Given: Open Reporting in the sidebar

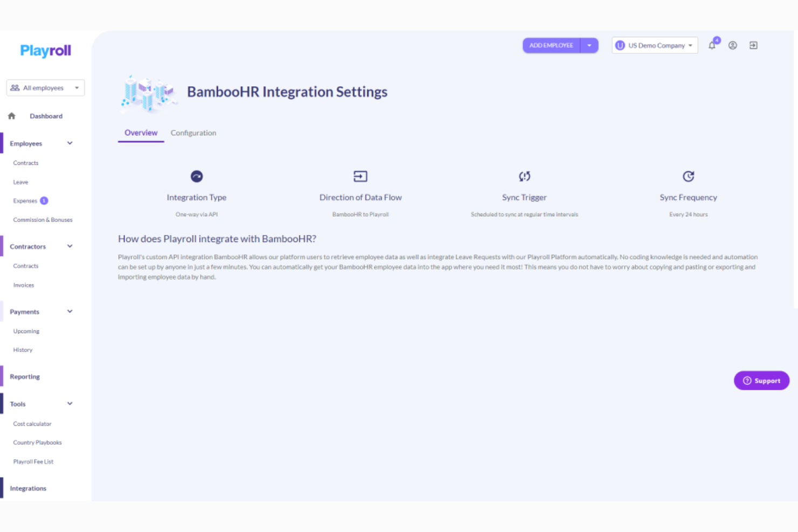Looking at the screenshot, I should click(25, 377).
